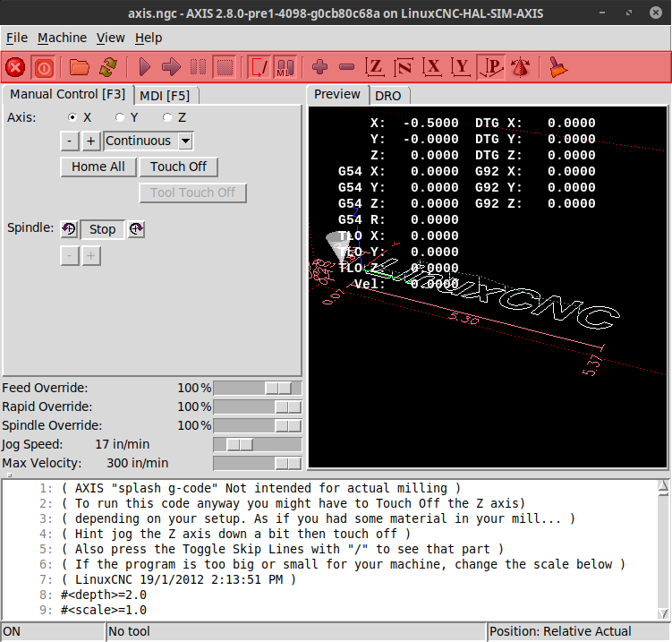Screen dimensions: 672x642
Task: Start spindle counterclockwise icon
Action: click(x=69, y=229)
